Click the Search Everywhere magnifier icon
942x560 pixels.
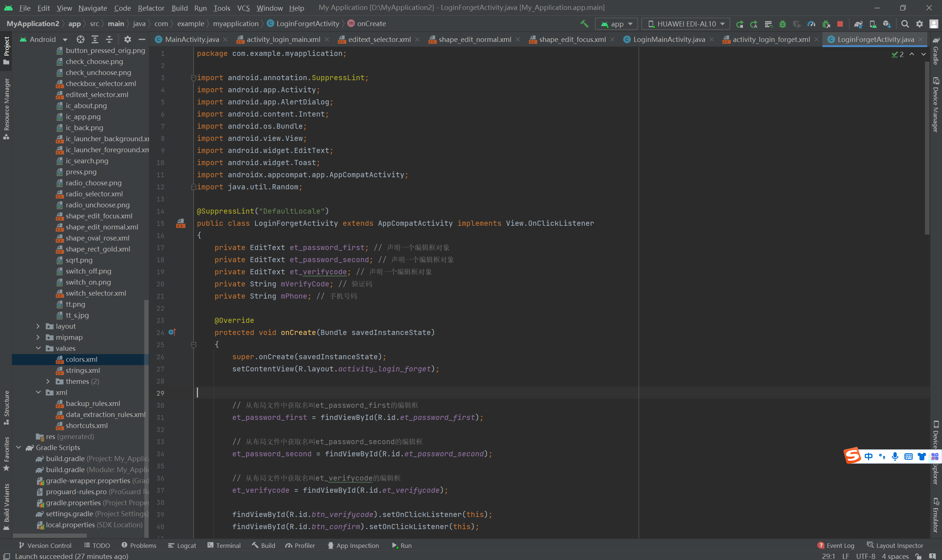pyautogui.click(x=905, y=24)
